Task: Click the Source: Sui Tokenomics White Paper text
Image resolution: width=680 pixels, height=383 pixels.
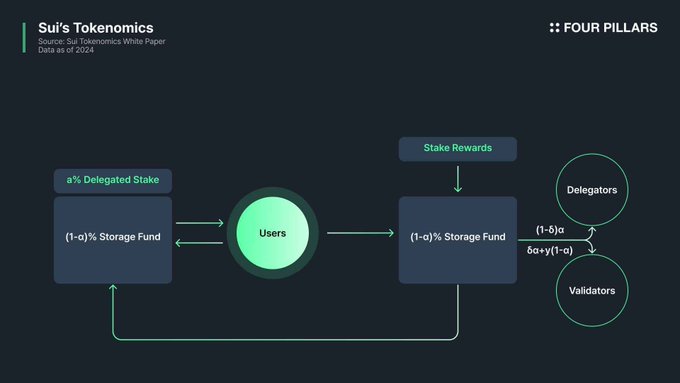Action: tap(101, 41)
